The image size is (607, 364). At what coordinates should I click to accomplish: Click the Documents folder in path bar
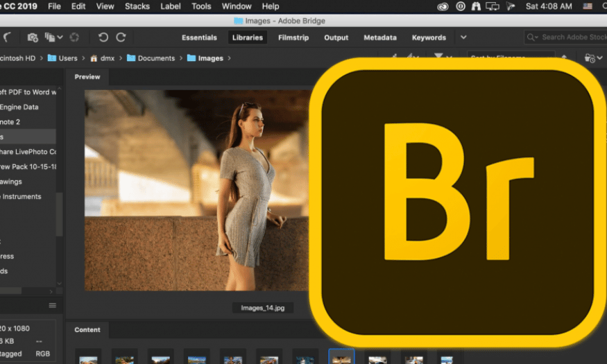pos(156,58)
